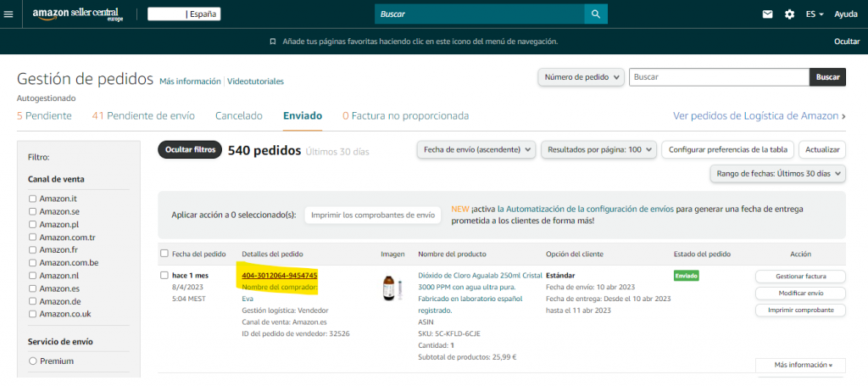Image resolution: width=868 pixels, height=386 pixels.
Task: Select the order row checkbox hace 1 mes
Action: click(164, 275)
